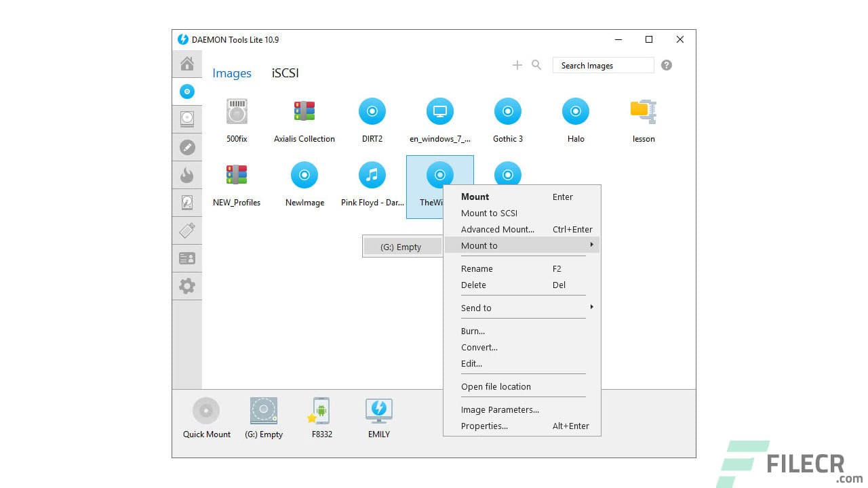Click the Quick Mount icon at the bottom
The image size is (868, 488).
(x=205, y=410)
